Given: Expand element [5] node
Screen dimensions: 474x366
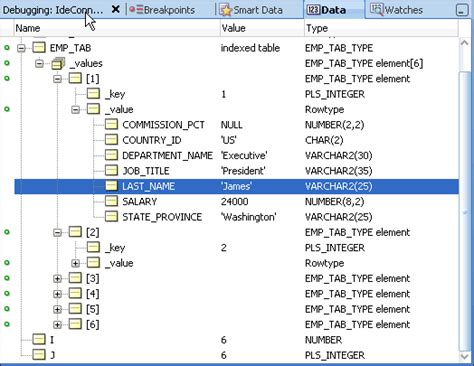Looking at the screenshot, I should pos(57,309).
